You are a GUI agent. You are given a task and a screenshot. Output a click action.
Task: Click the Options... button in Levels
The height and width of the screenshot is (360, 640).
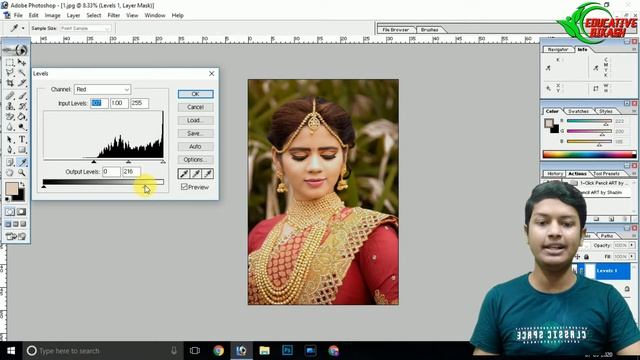[x=195, y=160]
